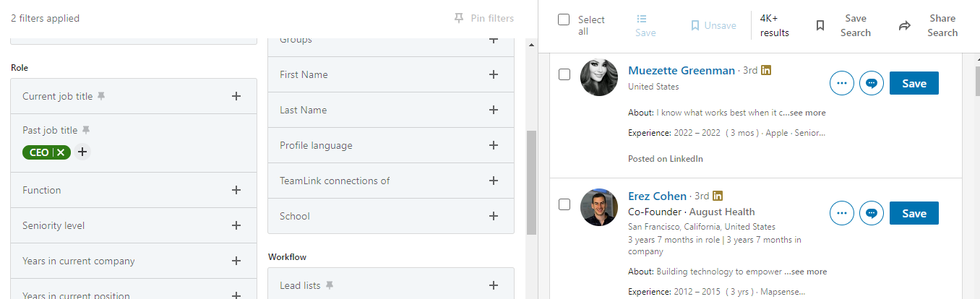The image size is (980, 299).
Task: Check the box next to Muezette Greenman
Action: point(564,74)
